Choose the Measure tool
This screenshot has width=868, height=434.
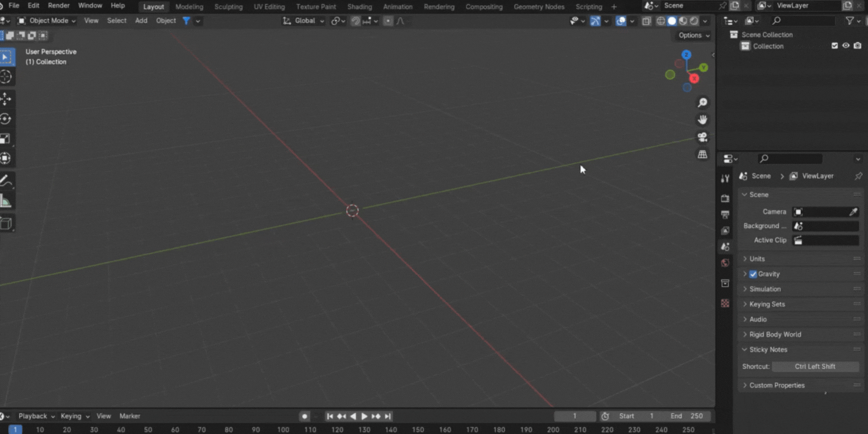[6, 202]
